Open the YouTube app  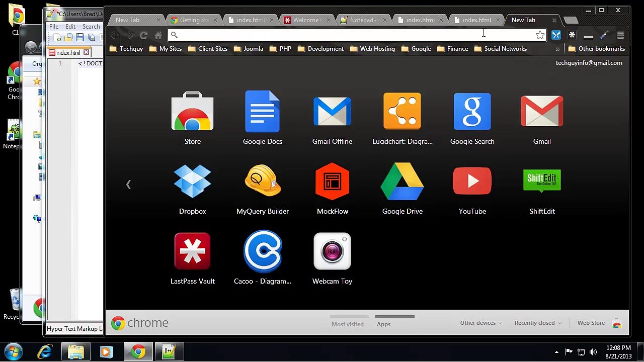(x=472, y=189)
